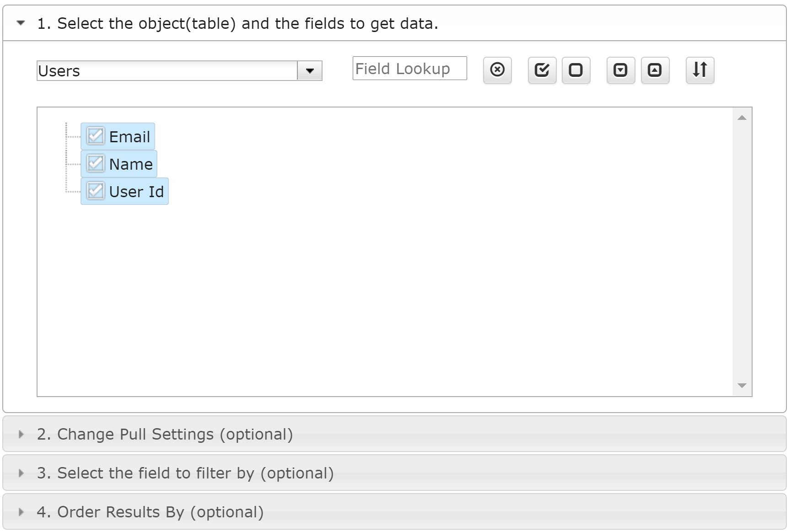The height and width of the screenshot is (532, 791).
Task: Click the Users combo box text field
Action: pyautogui.click(x=167, y=71)
